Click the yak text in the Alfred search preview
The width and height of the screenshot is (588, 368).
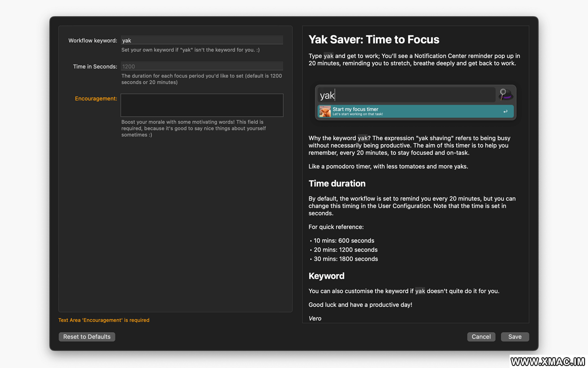click(x=327, y=95)
